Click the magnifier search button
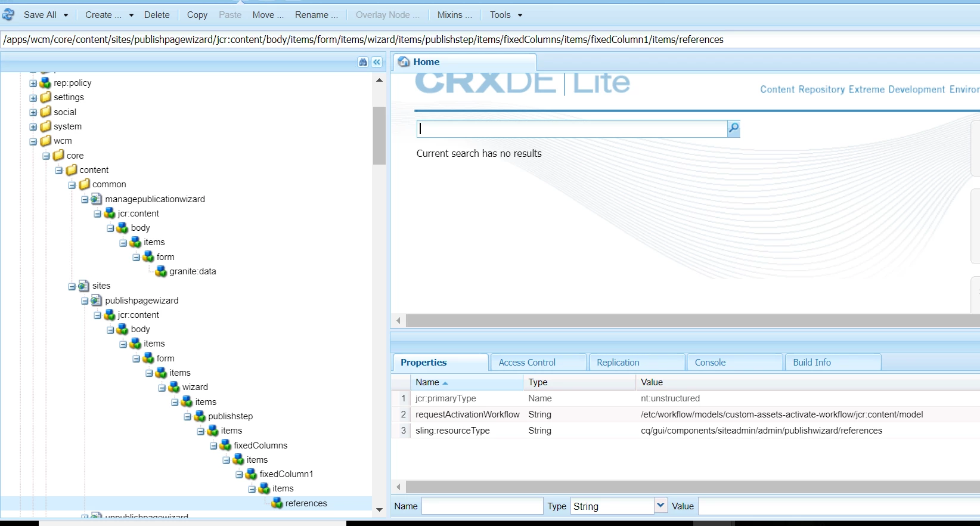980x526 pixels. point(734,129)
